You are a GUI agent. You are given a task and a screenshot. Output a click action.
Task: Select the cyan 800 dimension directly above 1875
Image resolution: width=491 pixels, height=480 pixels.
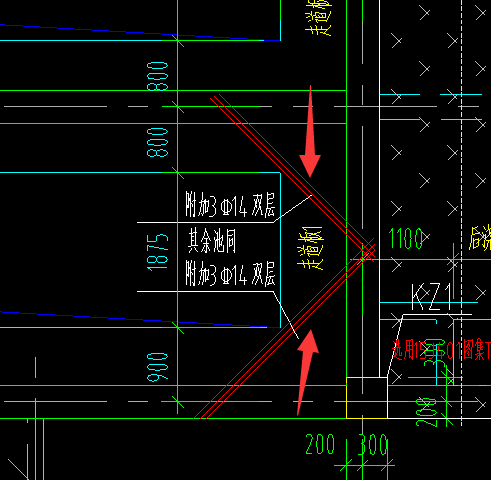[x=158, y=142]
